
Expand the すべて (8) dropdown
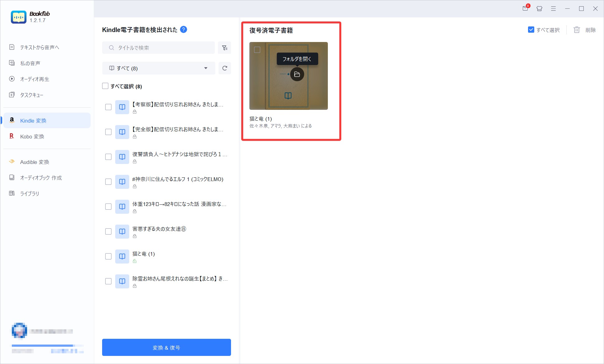tap(158, 68)
